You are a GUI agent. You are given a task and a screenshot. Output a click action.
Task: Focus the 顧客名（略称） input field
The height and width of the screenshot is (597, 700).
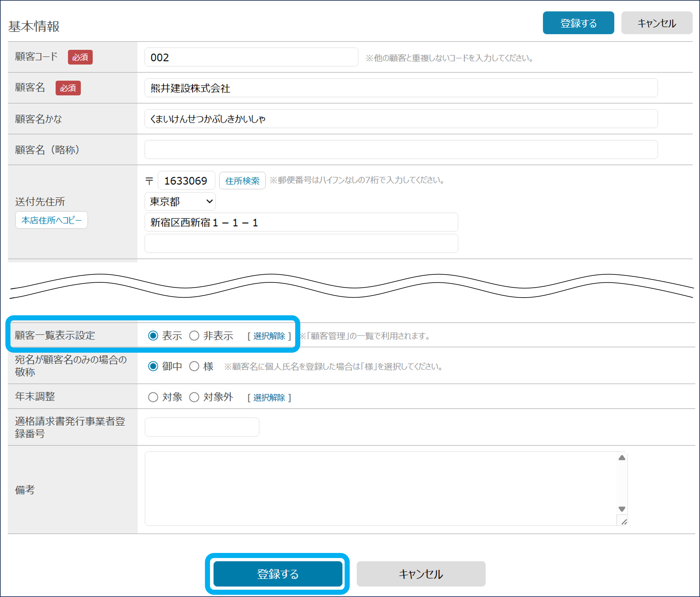pos(401,150)
